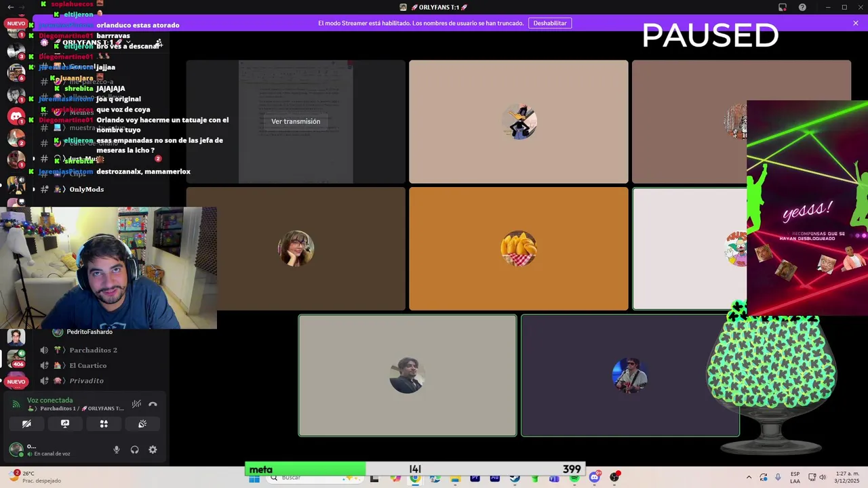868x488 pixels.
Task: Click own user avatar in bottom panel
Action: point(16,449)
